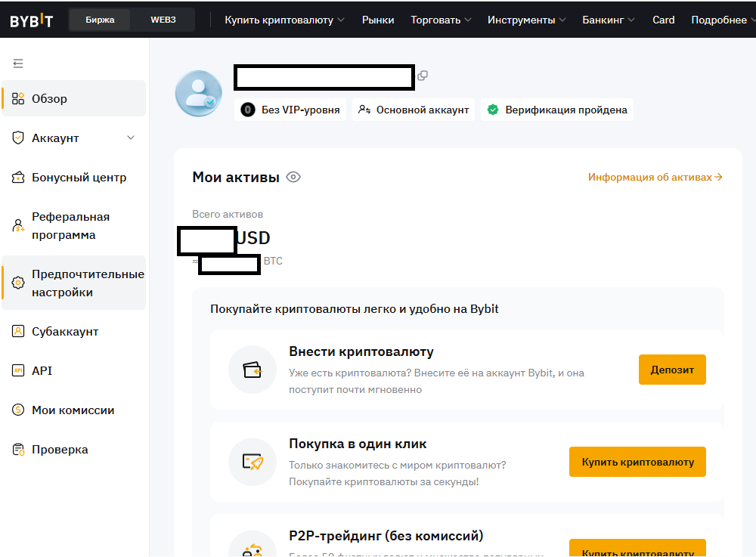Click the Покупка в один клик heading
756x557 pixels.
(x=358, y=444)
